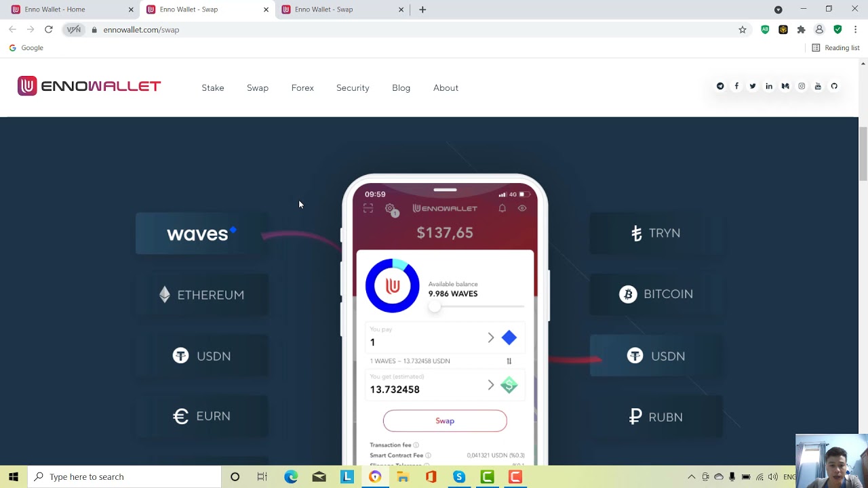
Task: Open the Windows Start menu
Action: 14,477
